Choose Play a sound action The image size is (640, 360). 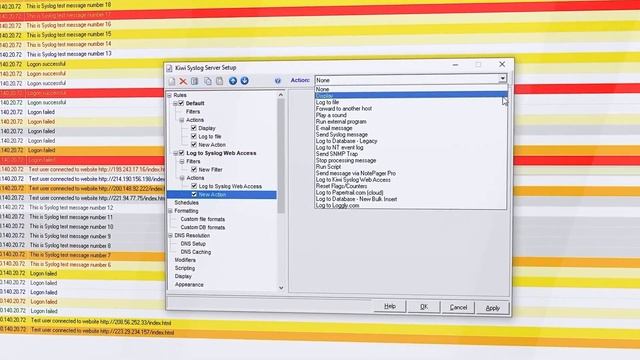click(x=411, y=116)
